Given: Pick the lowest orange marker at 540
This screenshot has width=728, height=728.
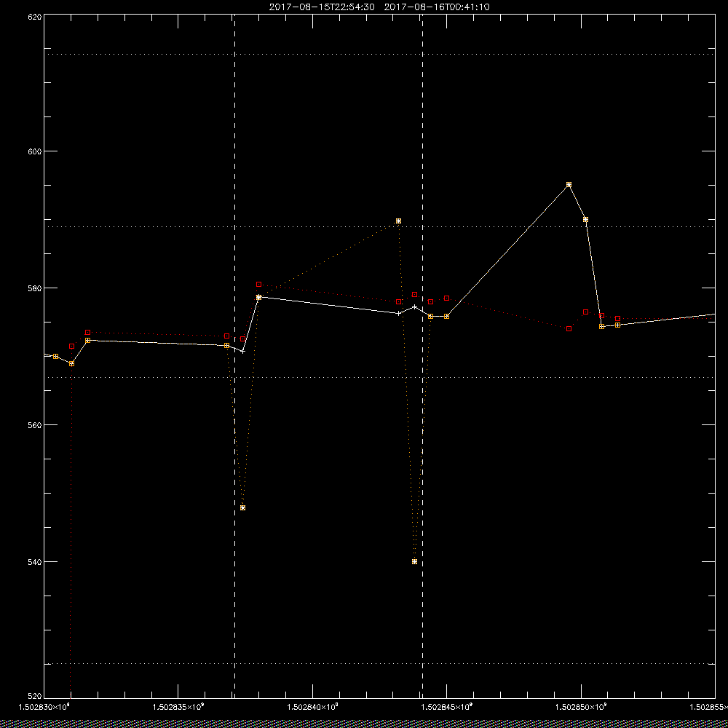Looking at the screenshot, I should [x=415, y=562].
